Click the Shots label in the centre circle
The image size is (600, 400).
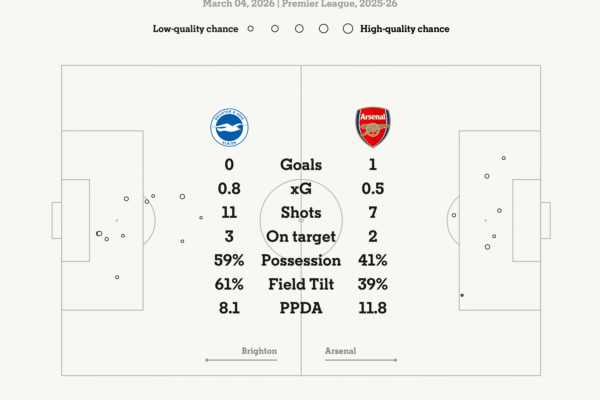(x=301, y=212)
